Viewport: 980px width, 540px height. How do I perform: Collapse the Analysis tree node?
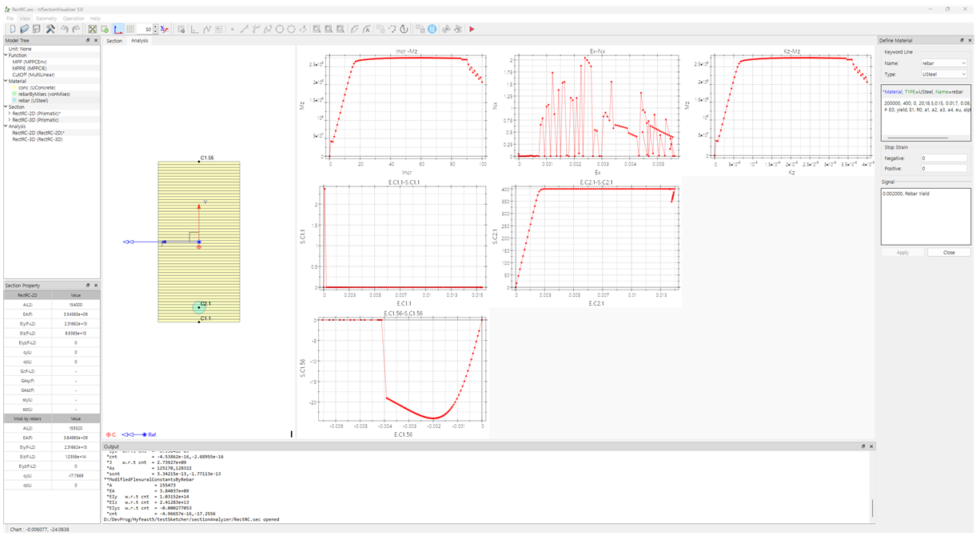[x=6, y=126]
